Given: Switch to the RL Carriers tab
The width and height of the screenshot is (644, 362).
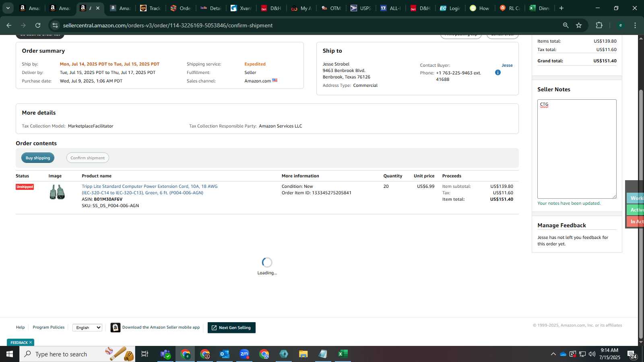Looking at the screenshot, I should pyautogui.click(x=510, y=8).
